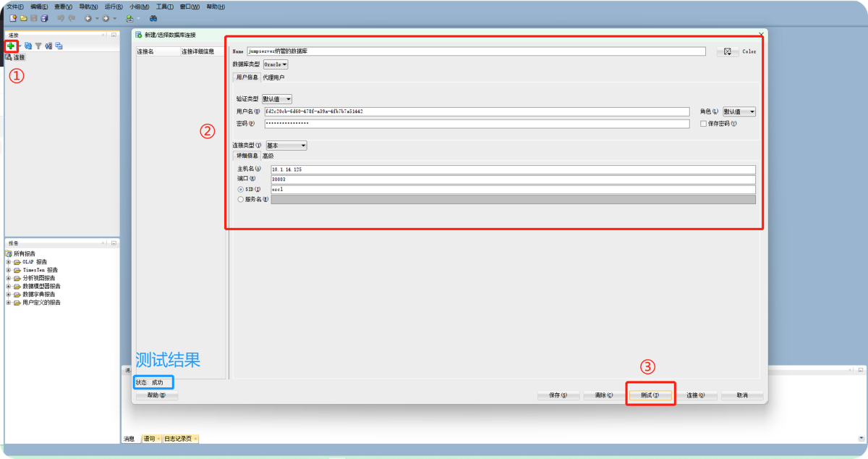This screenshot has height=459, width=868.
Task: Select the 语句 tab at bottom
Action: (150, 439)
